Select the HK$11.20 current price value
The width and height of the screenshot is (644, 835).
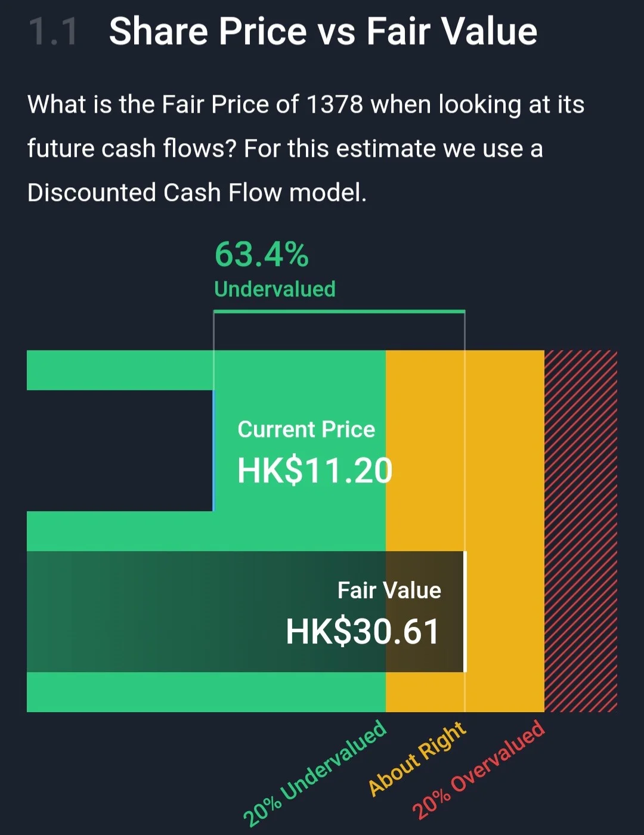[x=315, y=471]
